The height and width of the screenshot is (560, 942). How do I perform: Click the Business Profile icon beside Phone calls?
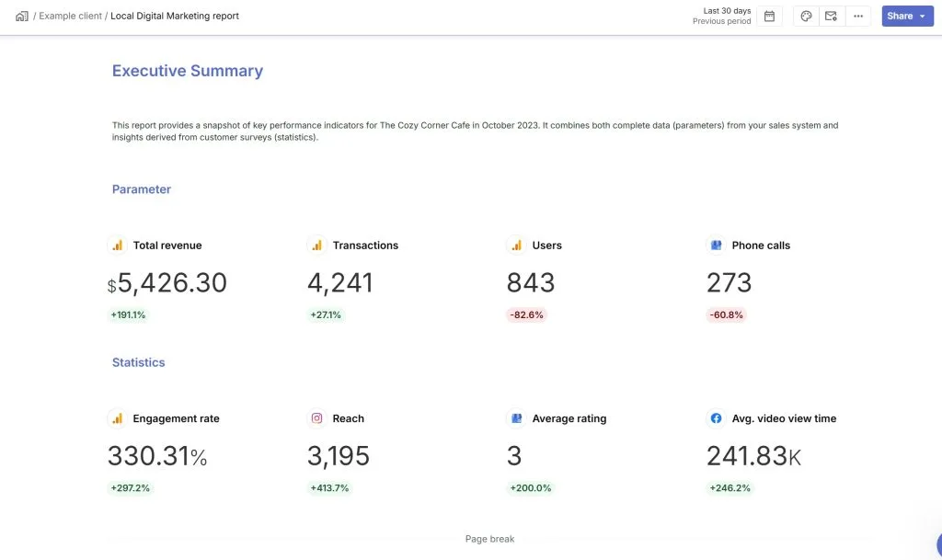click(716, 245)
